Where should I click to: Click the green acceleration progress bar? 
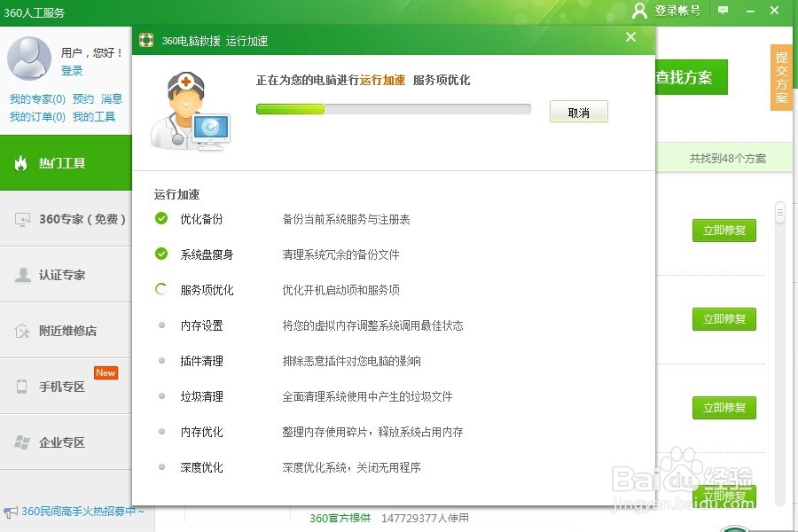click(x=289, y=108)
